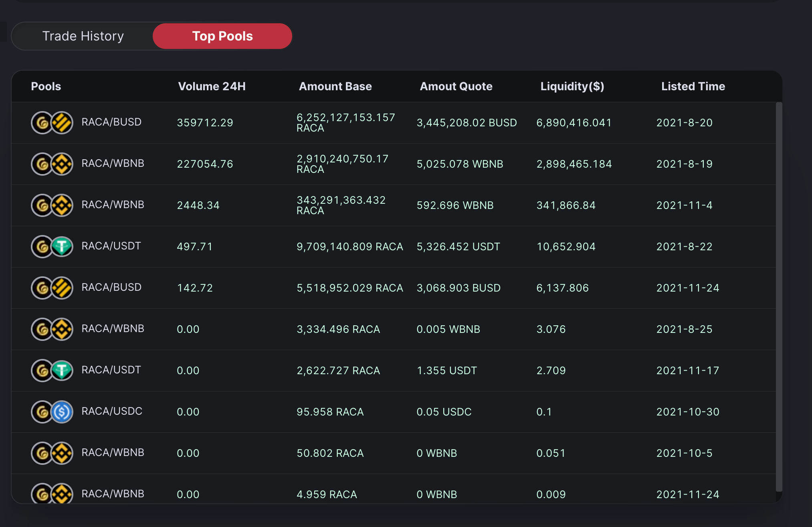The image size is (812, 527).
Task: Open the RACA/USDC pool
Action: point(112,411)
